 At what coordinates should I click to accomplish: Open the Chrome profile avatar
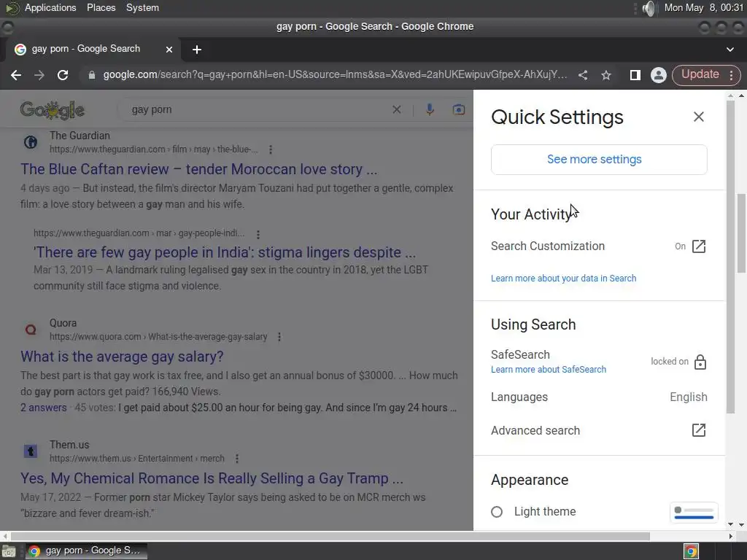click(659, 75)
